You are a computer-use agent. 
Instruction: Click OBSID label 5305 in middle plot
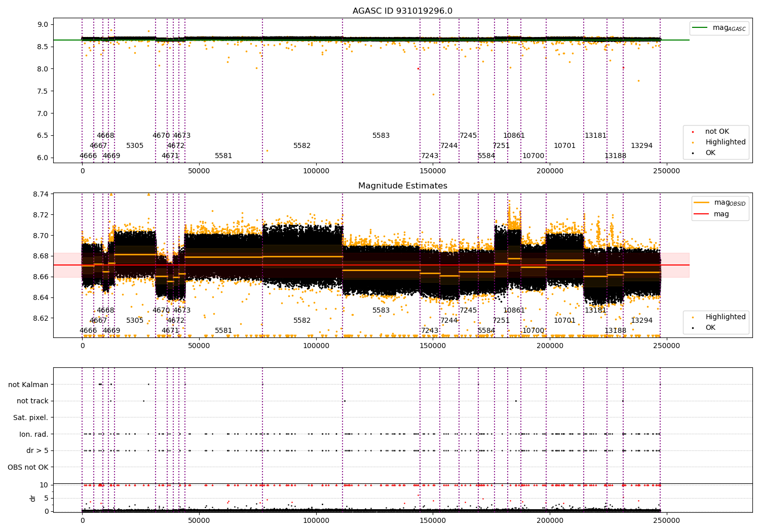coord(135,321)
